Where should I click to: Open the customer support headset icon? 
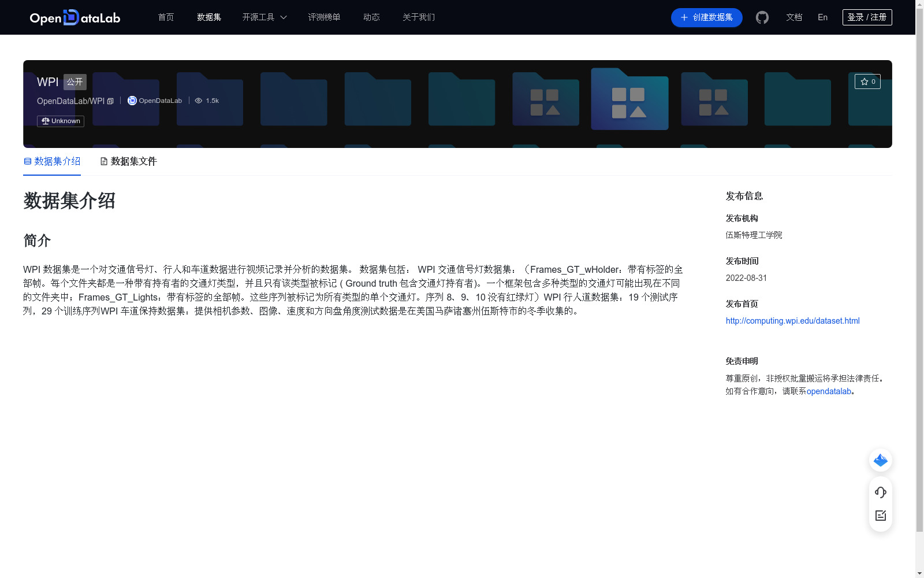coord(881,492)
